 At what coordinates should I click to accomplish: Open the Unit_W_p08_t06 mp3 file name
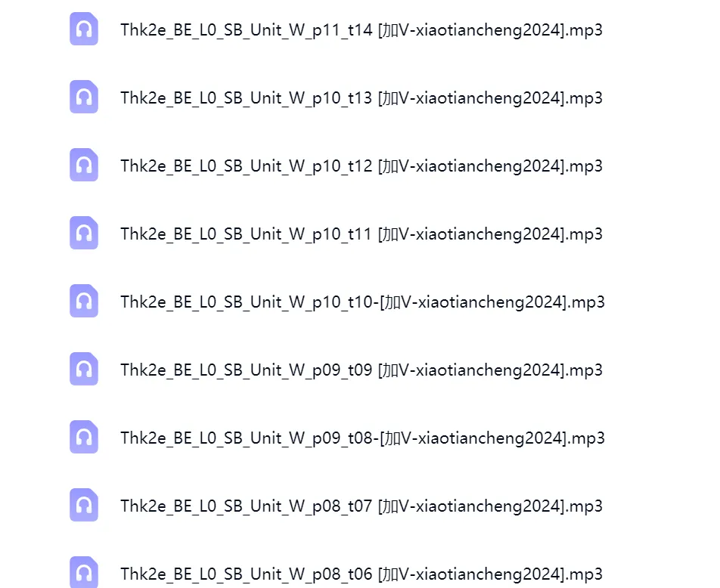(362, 574)
